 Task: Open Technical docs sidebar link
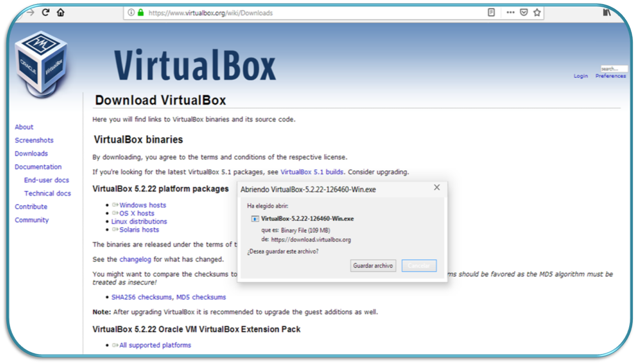point(47,193)
